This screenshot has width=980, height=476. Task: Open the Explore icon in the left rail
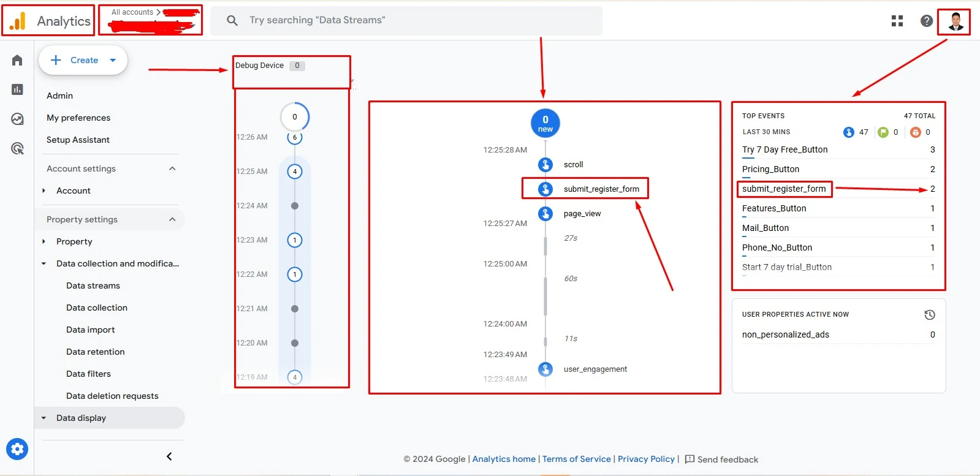(17, 119)
